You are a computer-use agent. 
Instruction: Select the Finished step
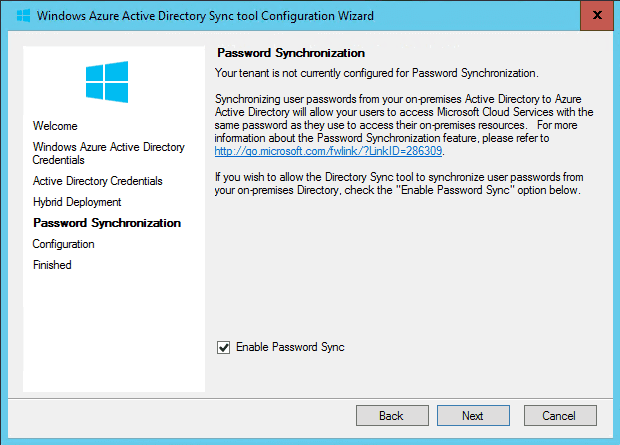point(52,265)
